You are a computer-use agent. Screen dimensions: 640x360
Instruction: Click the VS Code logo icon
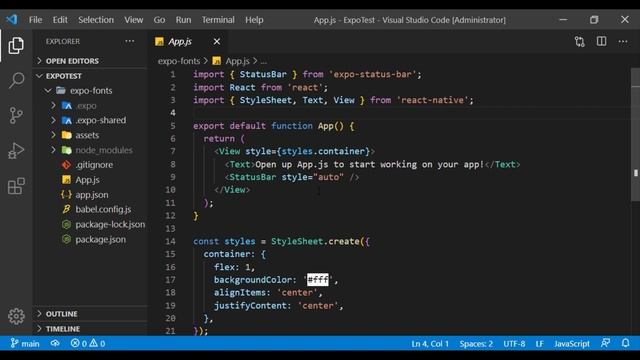point(11,19)
